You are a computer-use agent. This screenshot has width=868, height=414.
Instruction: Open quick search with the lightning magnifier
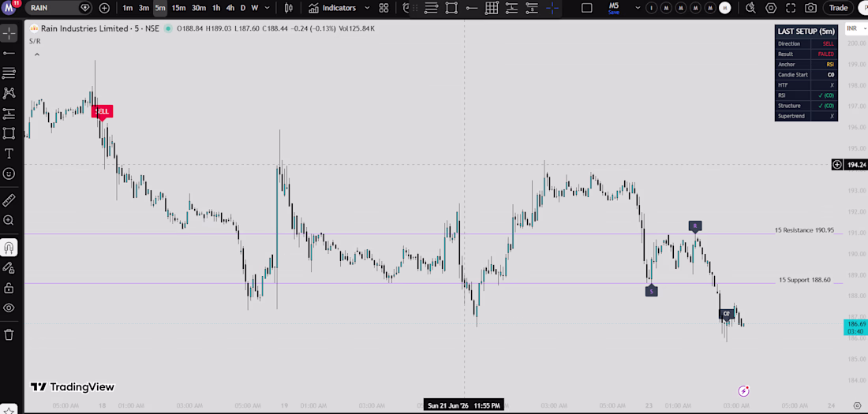[x=750, y=8]
